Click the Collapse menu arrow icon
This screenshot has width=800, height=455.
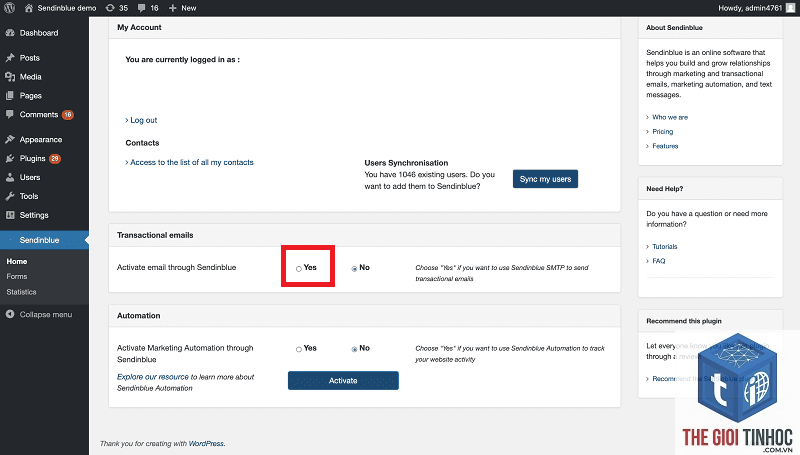(x=10, y=314)
